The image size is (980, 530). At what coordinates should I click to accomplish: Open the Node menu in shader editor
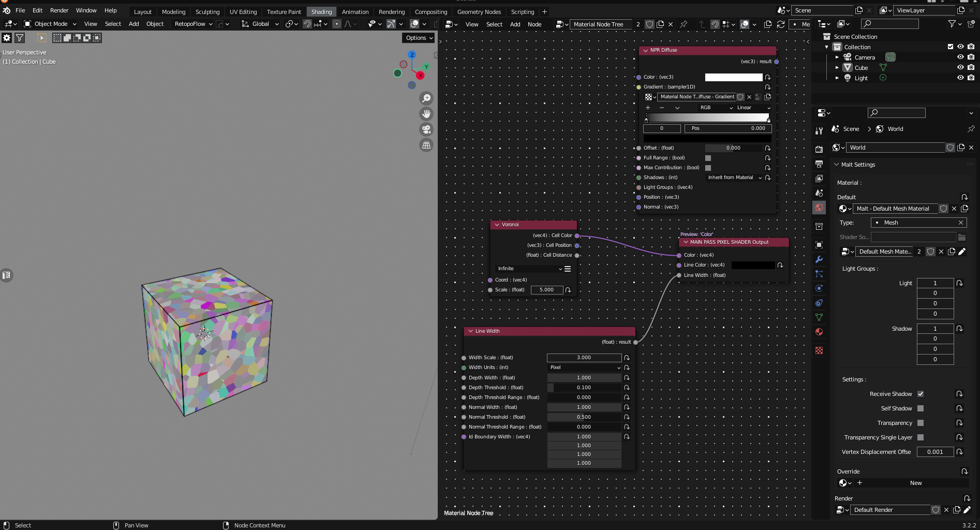tap(534, 24)
